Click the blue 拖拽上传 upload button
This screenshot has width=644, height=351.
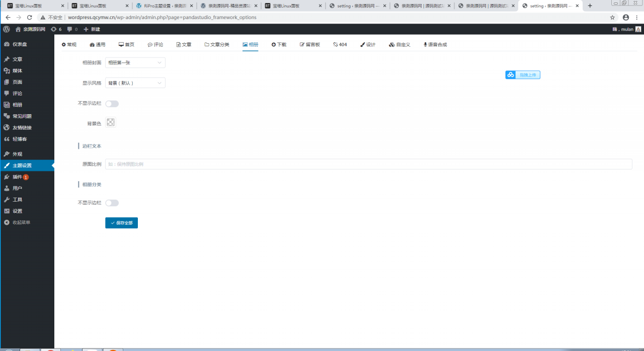tap(523, 75)
